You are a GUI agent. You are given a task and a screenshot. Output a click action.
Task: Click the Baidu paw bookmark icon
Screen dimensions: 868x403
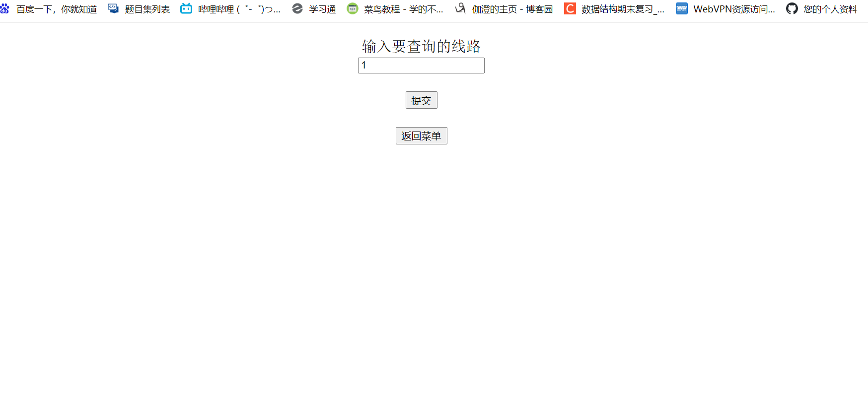pyautogui.click(x=4, y=8)
